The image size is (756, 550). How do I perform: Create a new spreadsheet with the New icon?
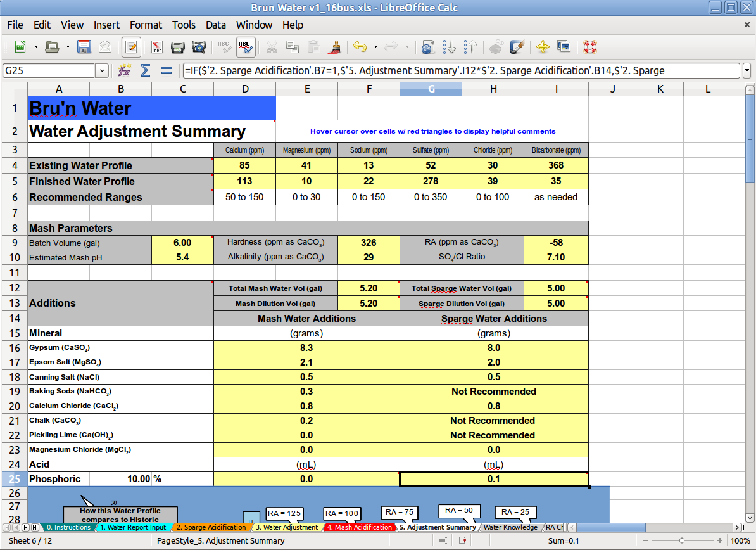click(20, 47)
